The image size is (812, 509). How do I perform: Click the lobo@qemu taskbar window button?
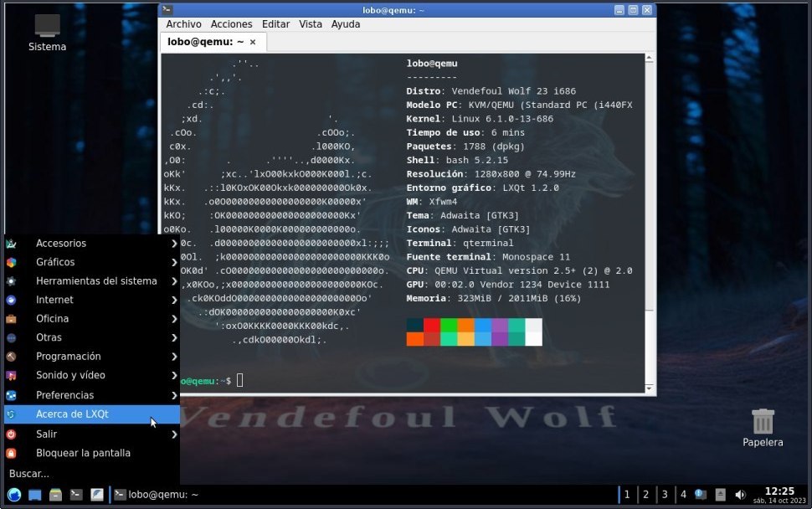157,495
